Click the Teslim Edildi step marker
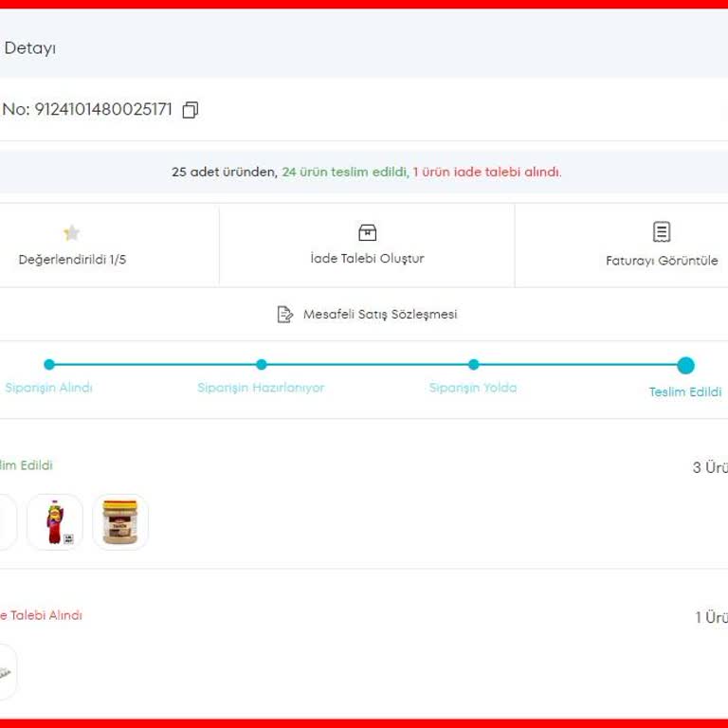The width and height of the screenshot is (728, 728). [x=685, y=365]
